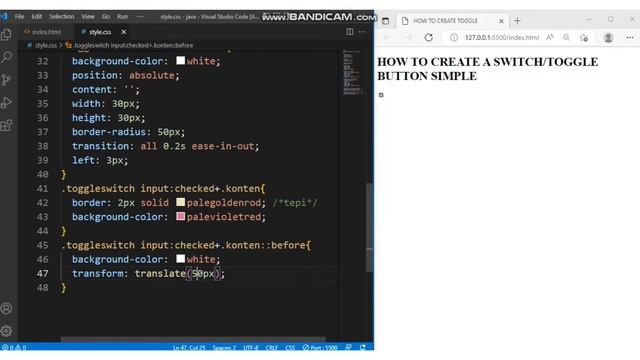Click the errors and warnings status item
Screen dimensions: 640x360
(14, 347)
